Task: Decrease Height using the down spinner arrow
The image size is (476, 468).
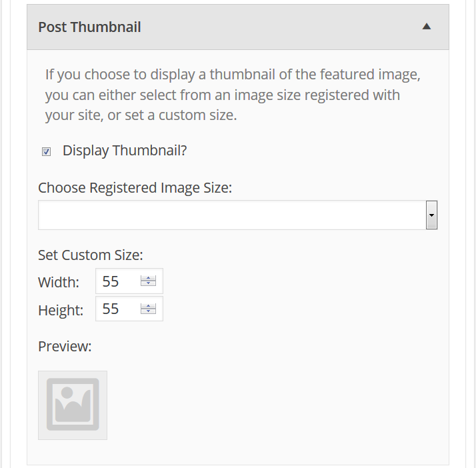Action: tap(149, 311)
